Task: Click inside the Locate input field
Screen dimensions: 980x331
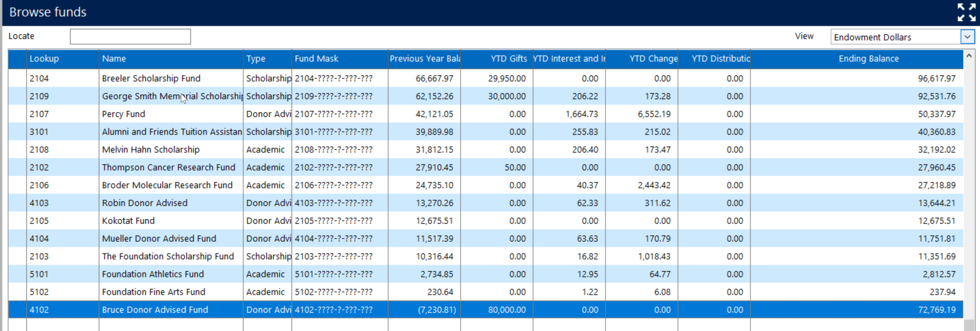Action: [x=130, y=37]
